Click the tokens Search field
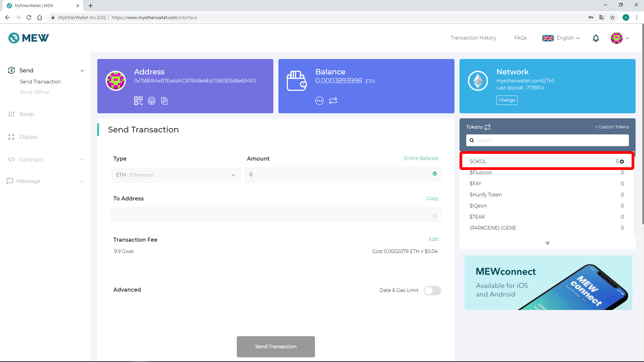The image size is (644, 362). (x=547, y=140)
